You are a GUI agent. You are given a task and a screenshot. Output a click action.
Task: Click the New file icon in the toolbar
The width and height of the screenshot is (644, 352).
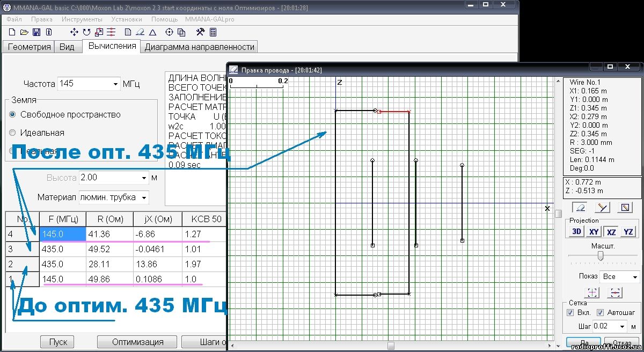(x=12, y=32)
